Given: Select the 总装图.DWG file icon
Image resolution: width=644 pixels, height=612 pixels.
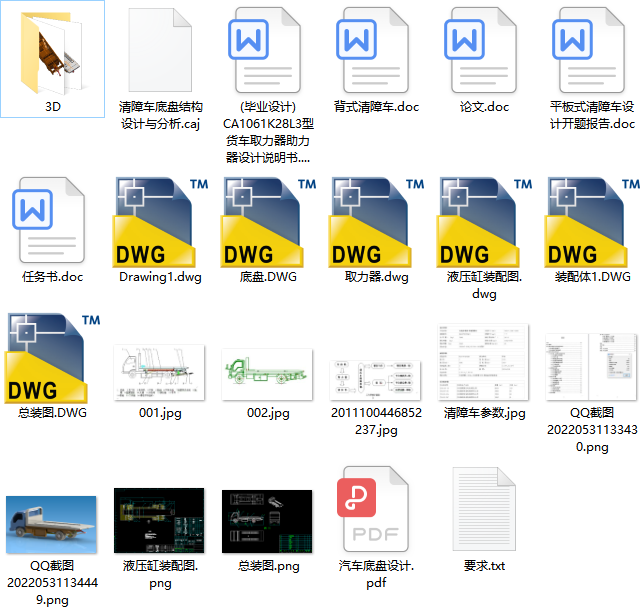Looking at the screenshot, I should coord(52,358).
